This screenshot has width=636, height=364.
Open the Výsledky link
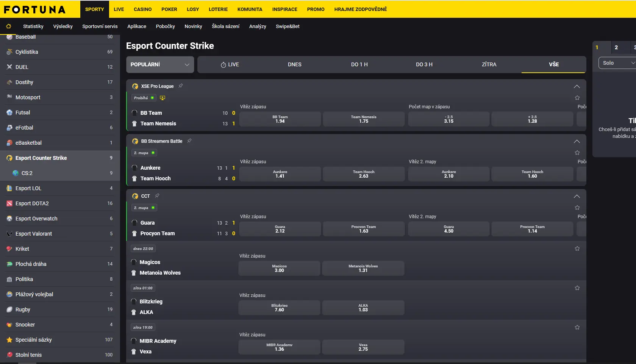click(63, 26)
